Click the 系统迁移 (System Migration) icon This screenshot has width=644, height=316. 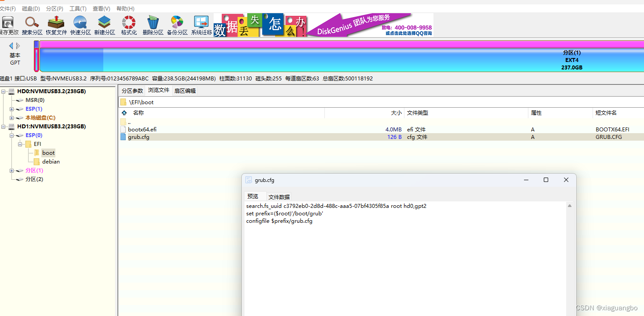[x=201, y=25]
